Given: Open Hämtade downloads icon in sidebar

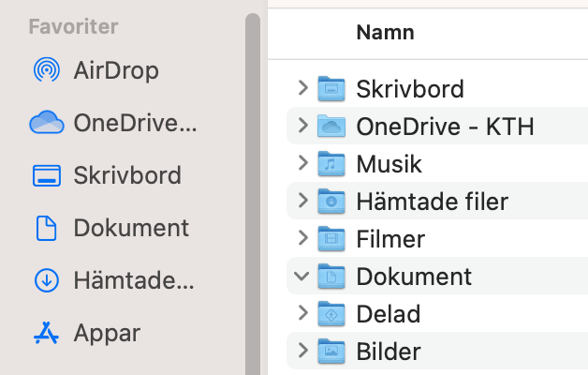Looking at the screenshot, I should 46,280.
